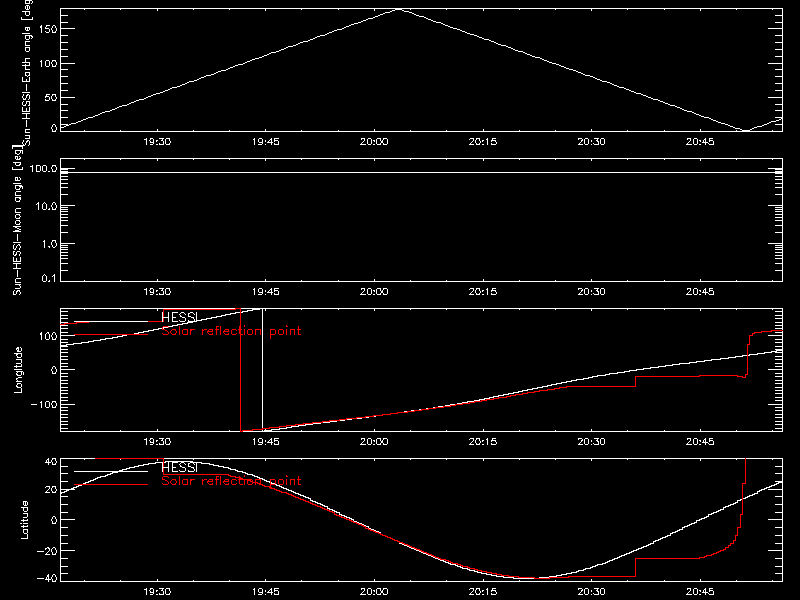Click peak of the Sun-HESSI-Earth angle curve
Viewport: 800px width, 600px height.
click(399, 9)
